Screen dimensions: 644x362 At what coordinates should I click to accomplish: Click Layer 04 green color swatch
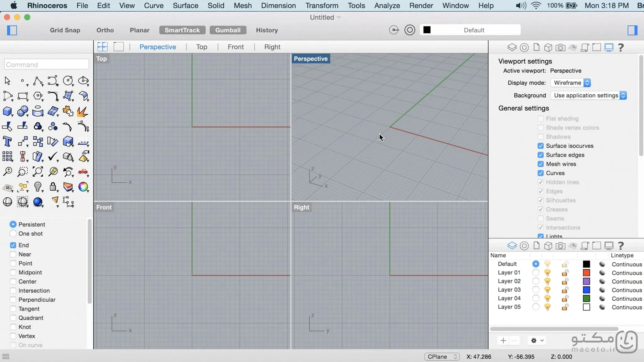coord(586,299)
